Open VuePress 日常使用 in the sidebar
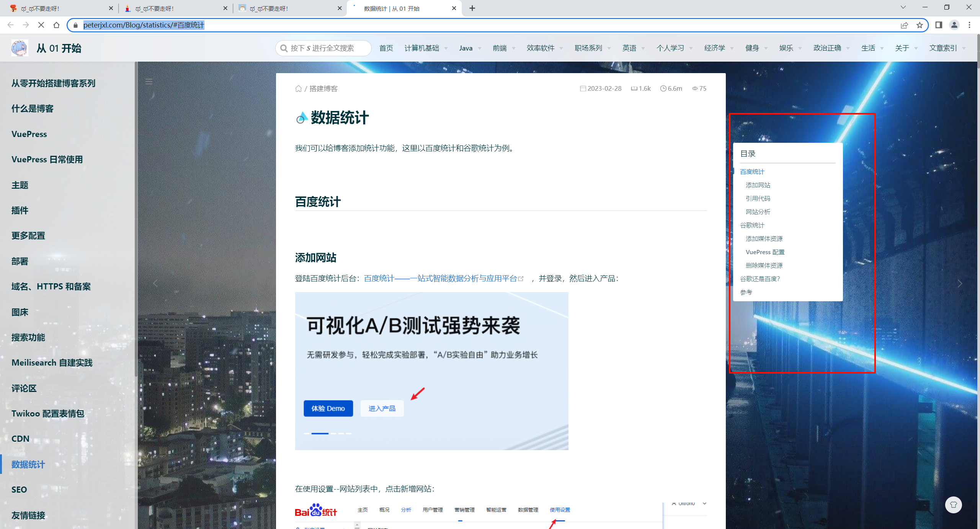This screenshot has width=980, height=529. 47,159
